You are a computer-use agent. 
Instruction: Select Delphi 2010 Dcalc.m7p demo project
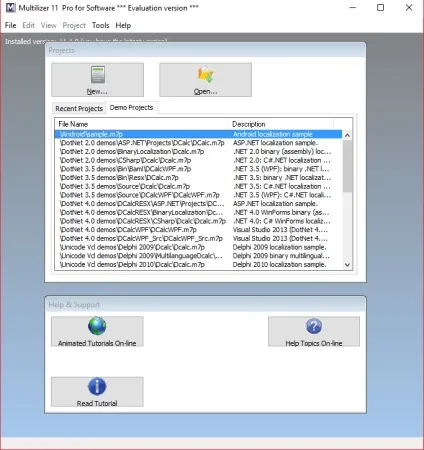point(198,265)
